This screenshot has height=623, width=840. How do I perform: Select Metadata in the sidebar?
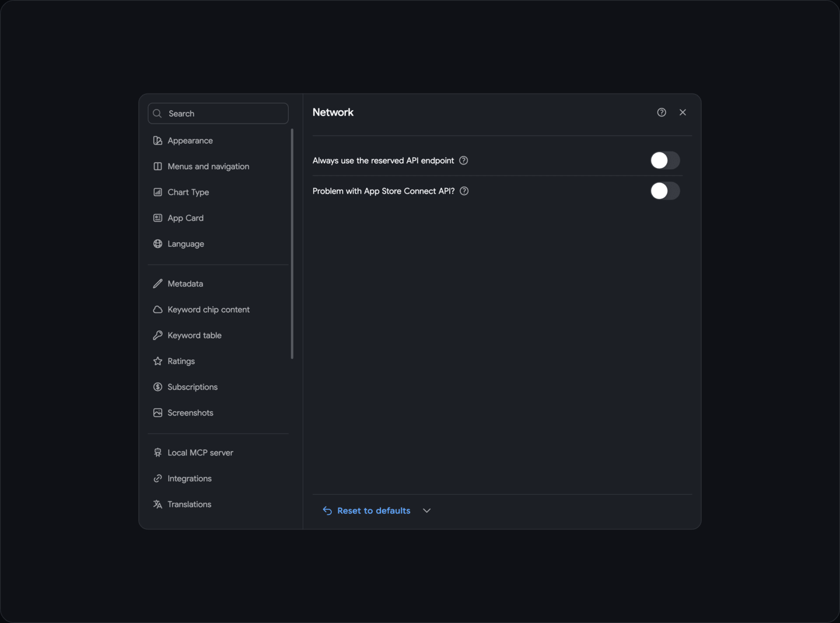pyautogui.click(x=218, y=283)
